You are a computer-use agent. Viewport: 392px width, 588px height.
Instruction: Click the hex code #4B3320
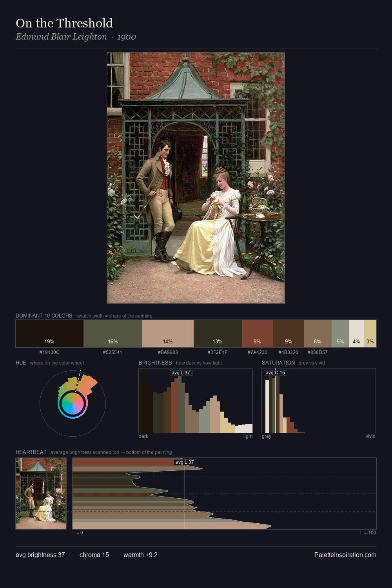coord(288,352)
